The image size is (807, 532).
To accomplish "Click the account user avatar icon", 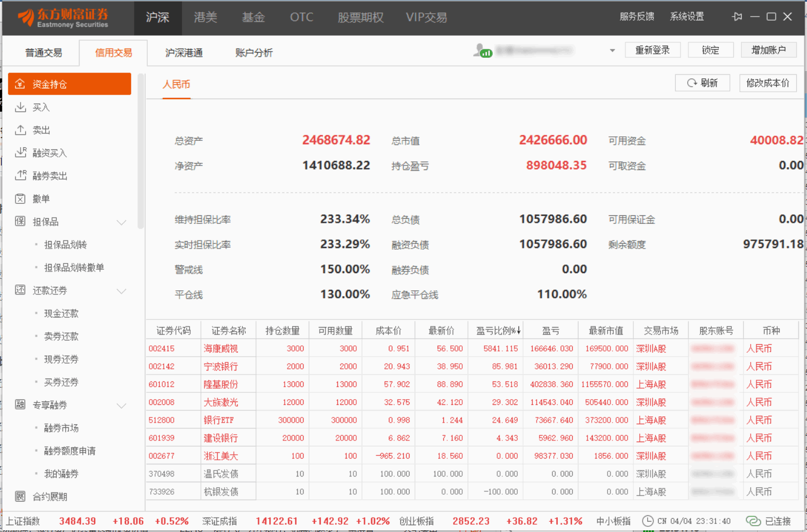I will [x=482, y=50].
